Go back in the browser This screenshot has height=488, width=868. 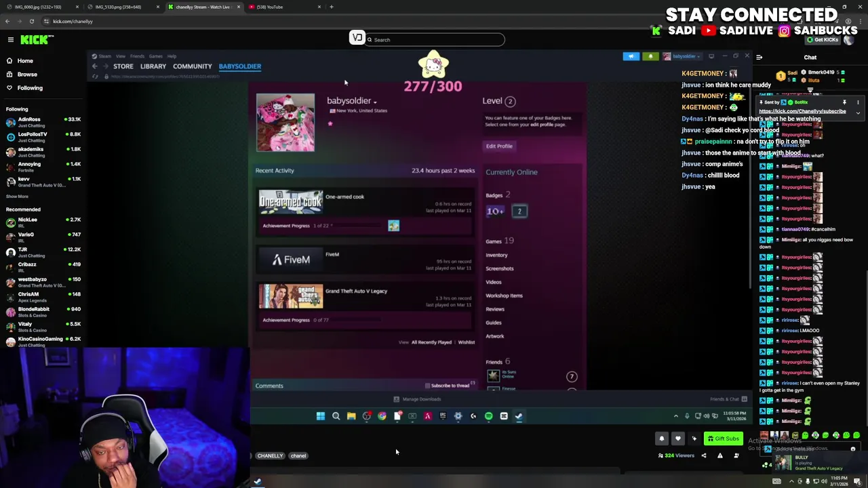7,22
